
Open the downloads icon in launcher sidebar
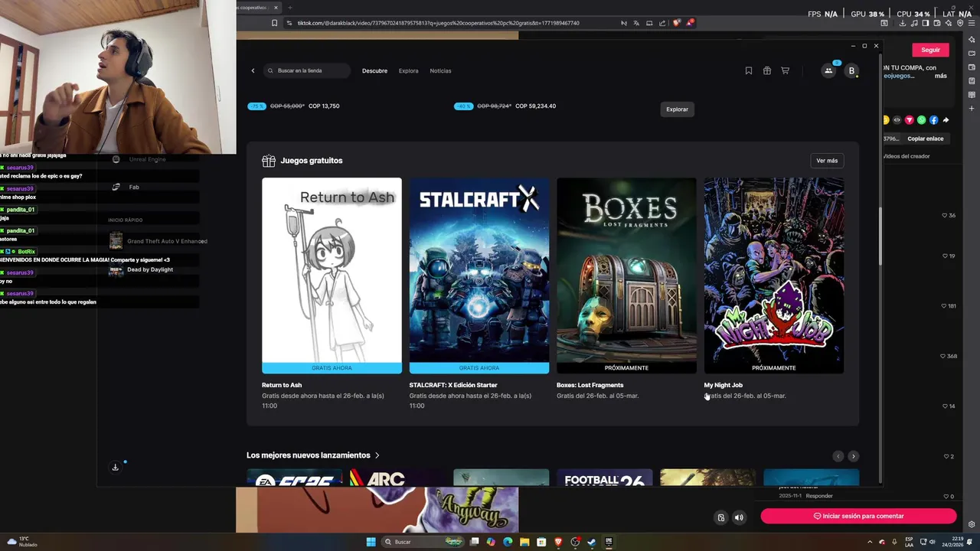click(115, 467)
